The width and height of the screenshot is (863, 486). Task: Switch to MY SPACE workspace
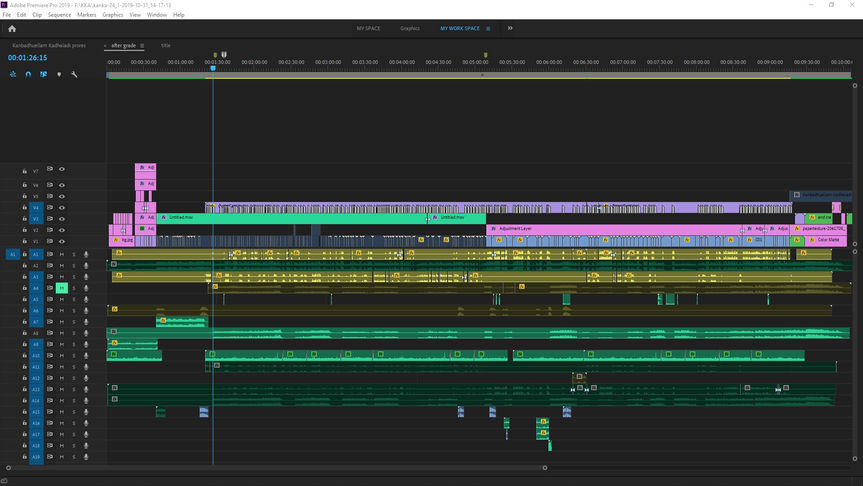(x=368, y=29)
